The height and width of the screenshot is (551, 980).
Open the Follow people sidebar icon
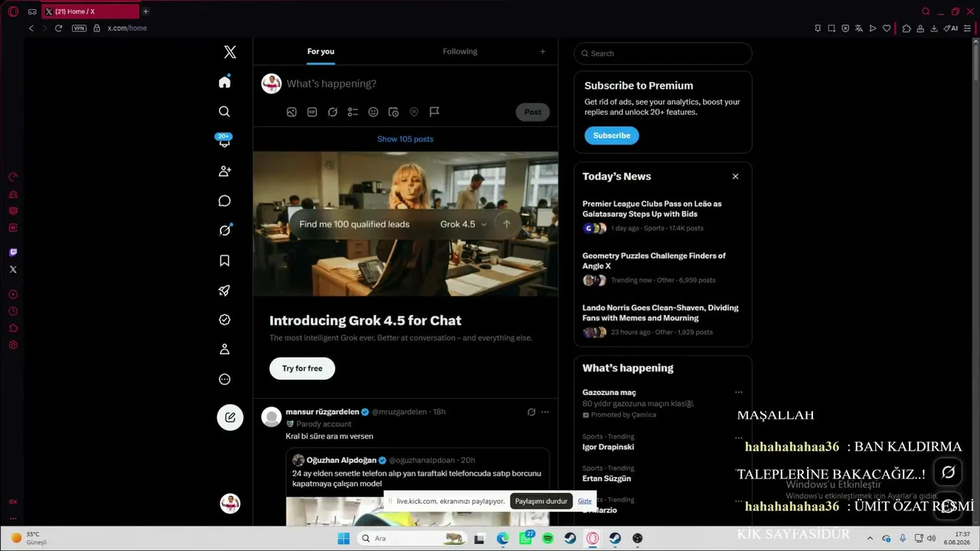(x=224, y=171)
